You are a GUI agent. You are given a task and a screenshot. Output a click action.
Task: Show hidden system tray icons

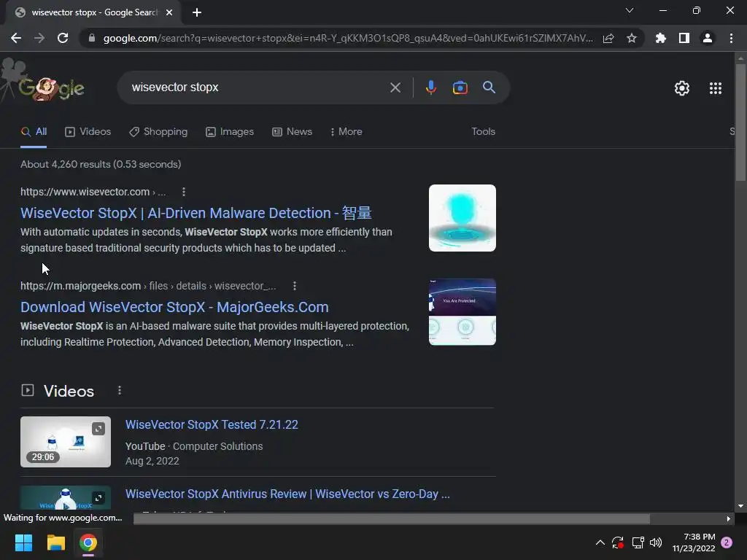point(600,542)
